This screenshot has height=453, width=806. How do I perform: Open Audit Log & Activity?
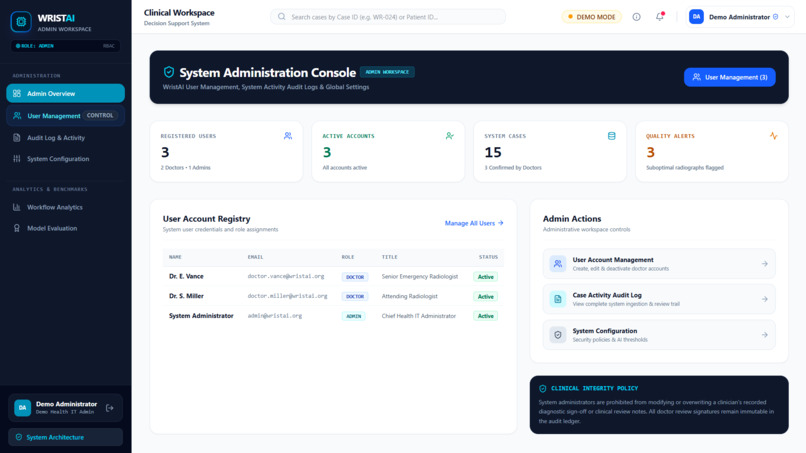(65, 138)
